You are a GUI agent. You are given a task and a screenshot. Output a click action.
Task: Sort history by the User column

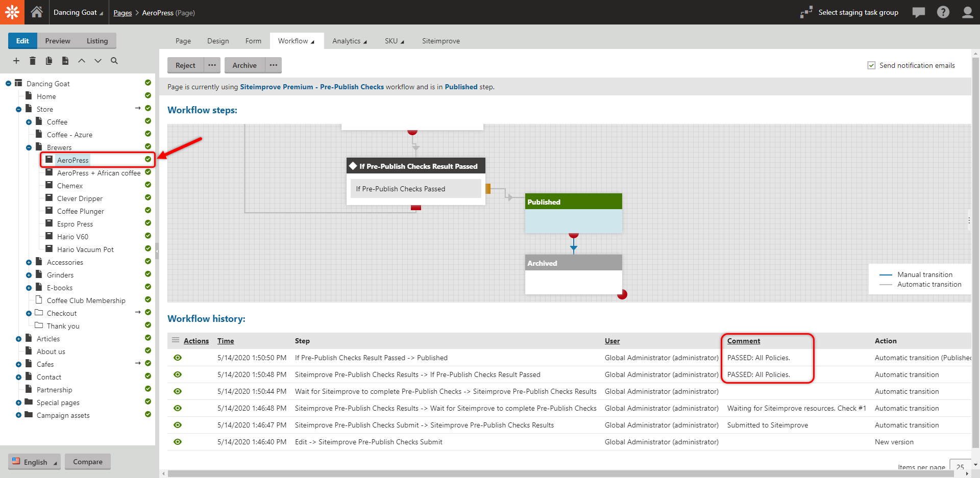[612, 341]
